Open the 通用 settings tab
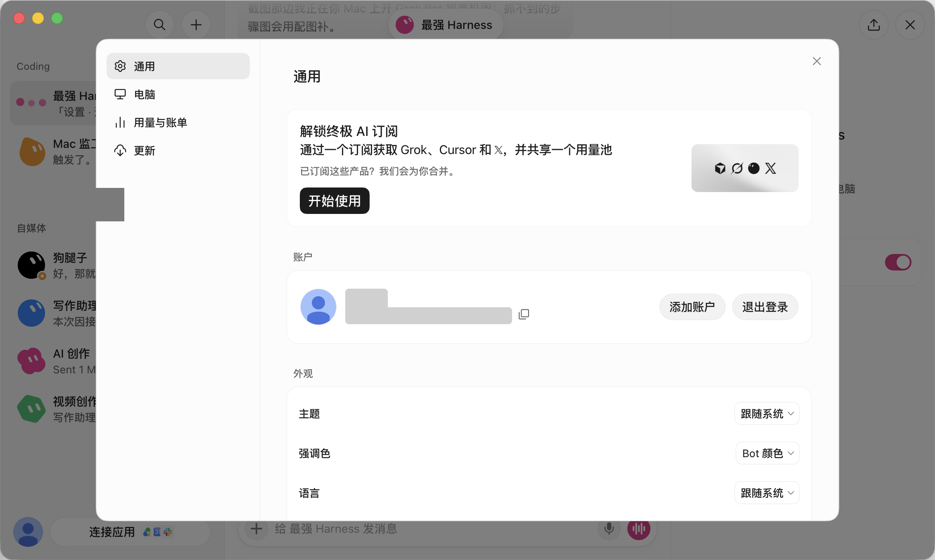The height and width of the screenshot is (560, 935). 178,66
